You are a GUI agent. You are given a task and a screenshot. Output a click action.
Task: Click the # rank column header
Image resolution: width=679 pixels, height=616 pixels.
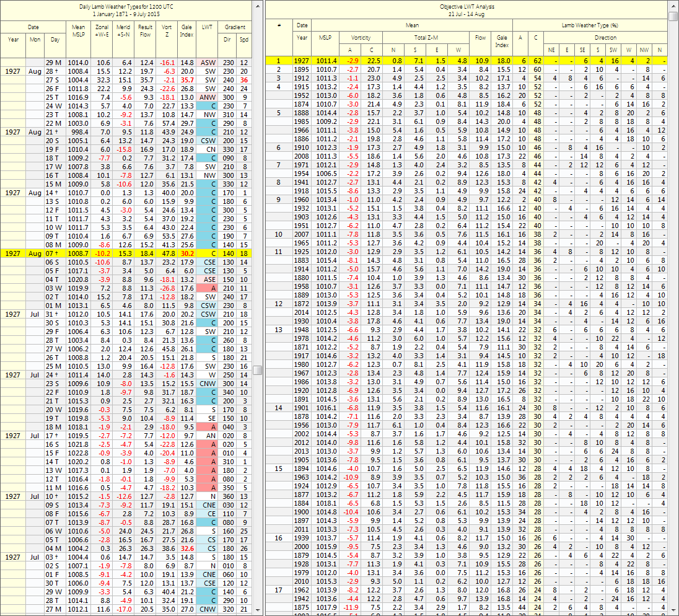[279, 25]
